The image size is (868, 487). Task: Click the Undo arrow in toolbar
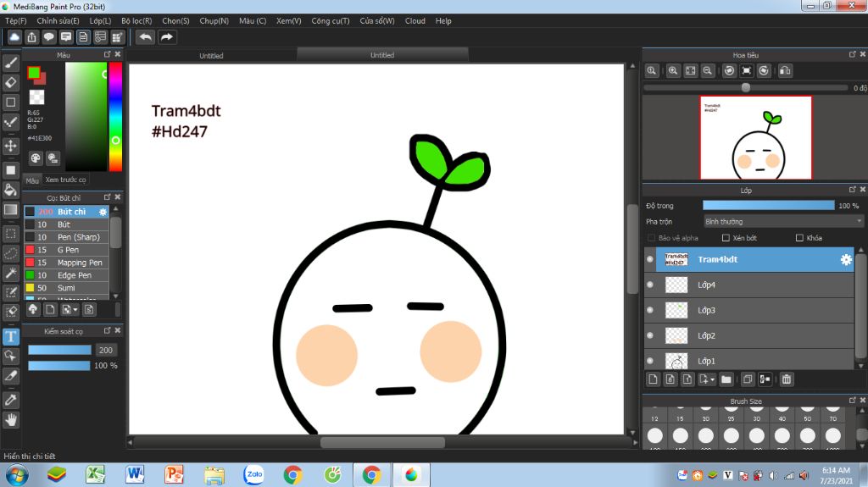coord(145,37)
